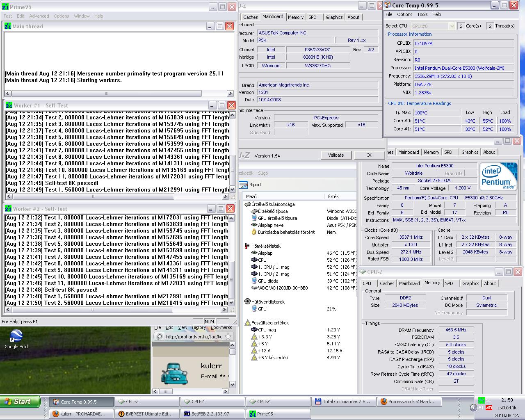Click the taskbar clock 21:50
Image resolution: width=525 pixels, height=420 pixels.
click(x=507, y=400)
